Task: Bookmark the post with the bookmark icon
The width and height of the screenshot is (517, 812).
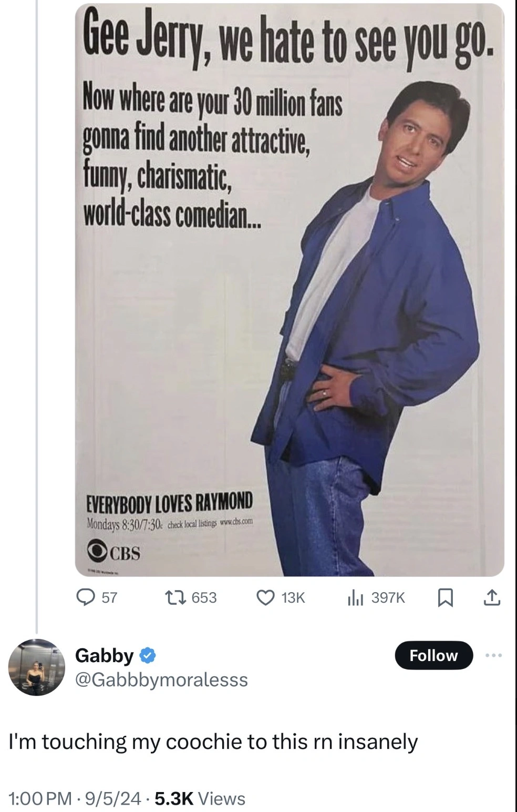Action: coord(445,597)
